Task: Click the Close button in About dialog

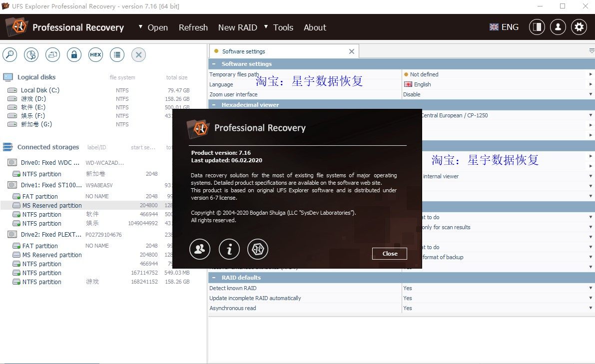Action: (x=389, y=254)
